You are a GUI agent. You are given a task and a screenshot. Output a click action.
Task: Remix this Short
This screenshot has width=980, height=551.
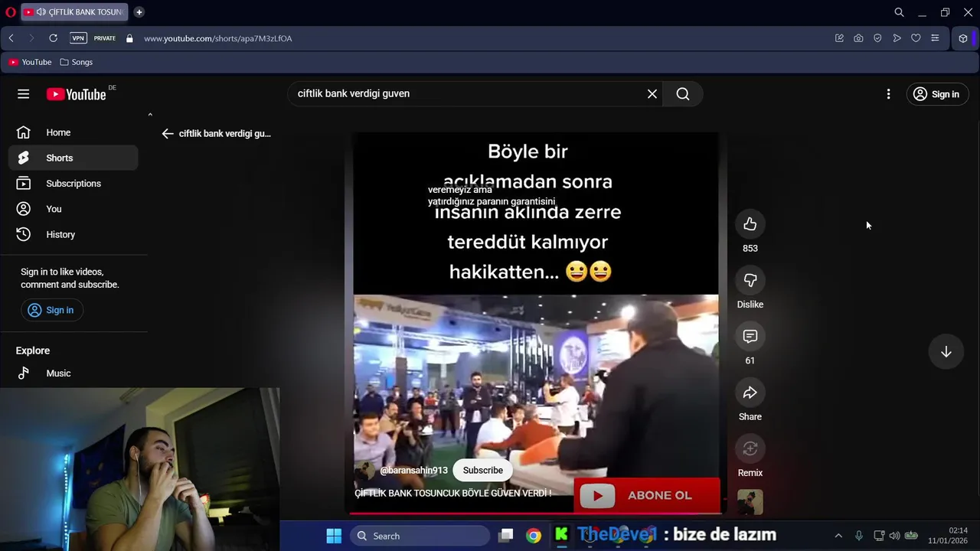(x=750, y=448)
